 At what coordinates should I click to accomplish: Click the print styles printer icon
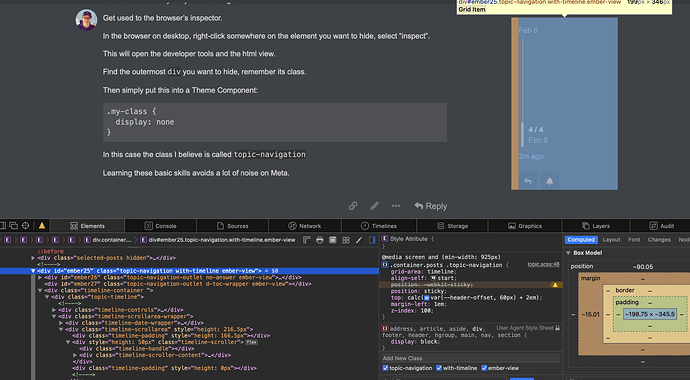click(x=319, y=240)
